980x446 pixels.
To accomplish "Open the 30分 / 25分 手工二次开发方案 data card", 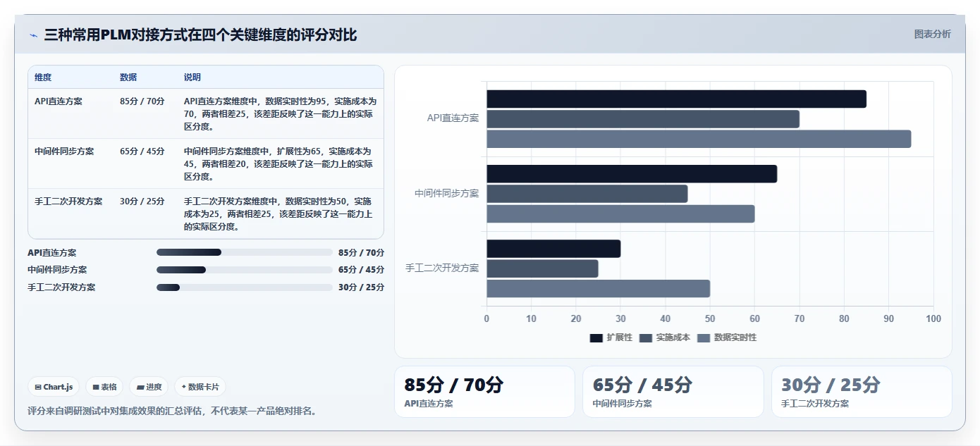I will click(x=862, y=392).
